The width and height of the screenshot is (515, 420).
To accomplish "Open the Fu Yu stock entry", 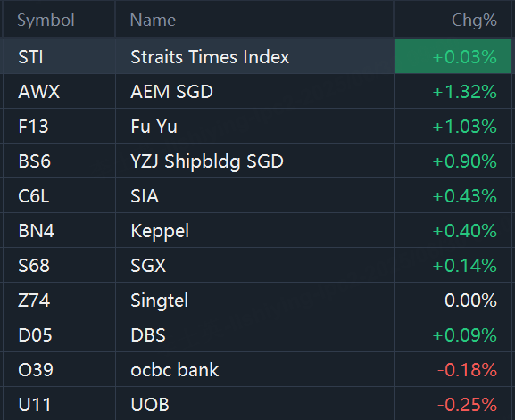I will [x=154, y=127].
